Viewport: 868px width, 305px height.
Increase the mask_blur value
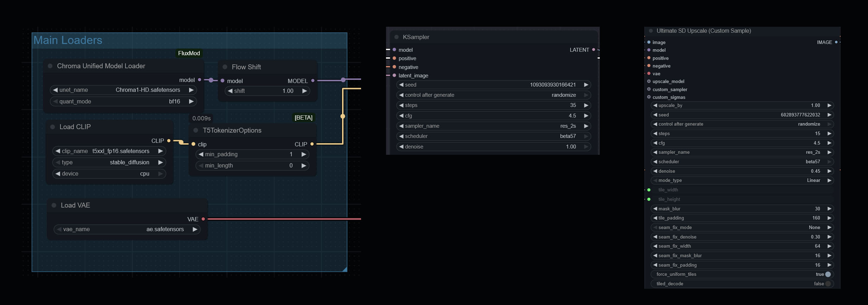coord(829,209)
